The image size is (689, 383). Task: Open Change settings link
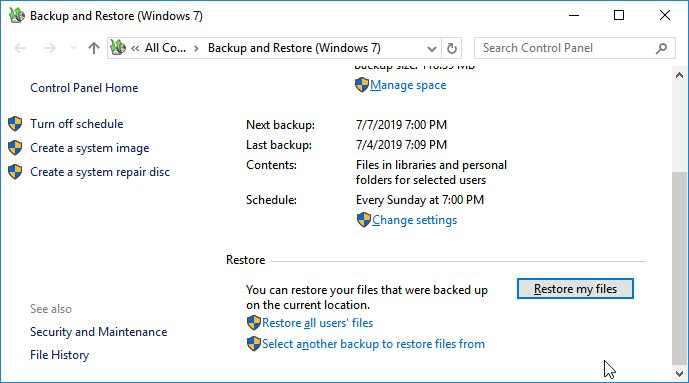tap(414, 220)
